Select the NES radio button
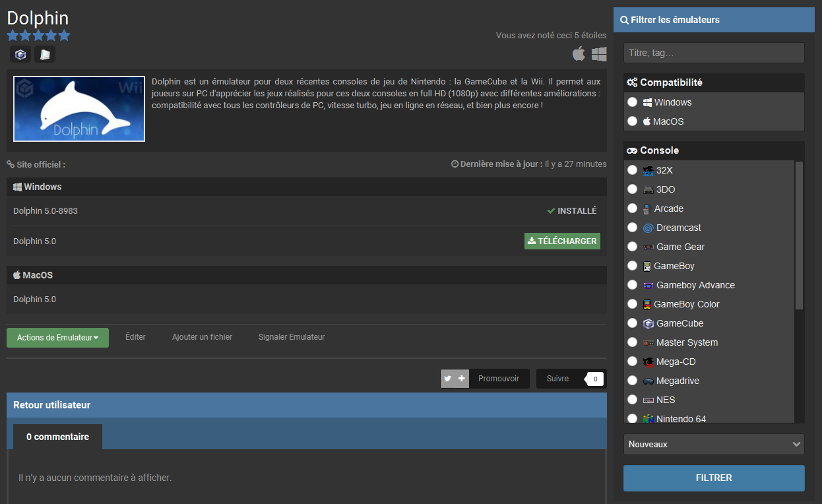Viewport: 822px width, 504px height. 632,400
